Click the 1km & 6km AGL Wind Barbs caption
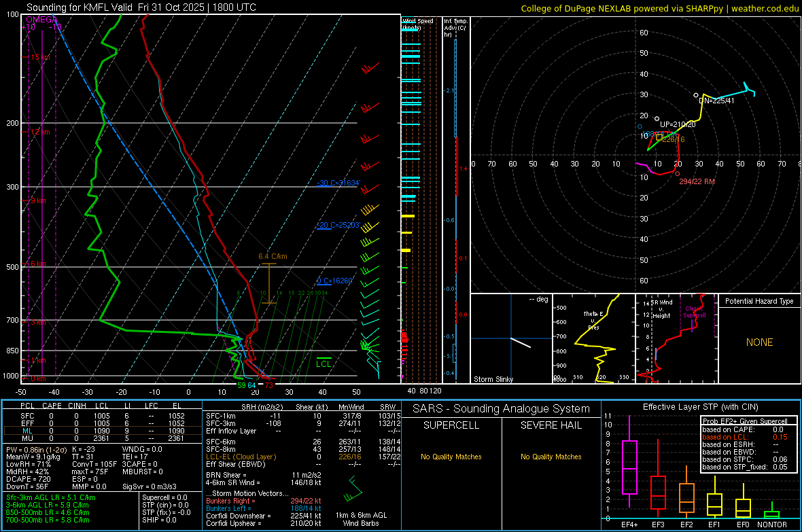 361,519
